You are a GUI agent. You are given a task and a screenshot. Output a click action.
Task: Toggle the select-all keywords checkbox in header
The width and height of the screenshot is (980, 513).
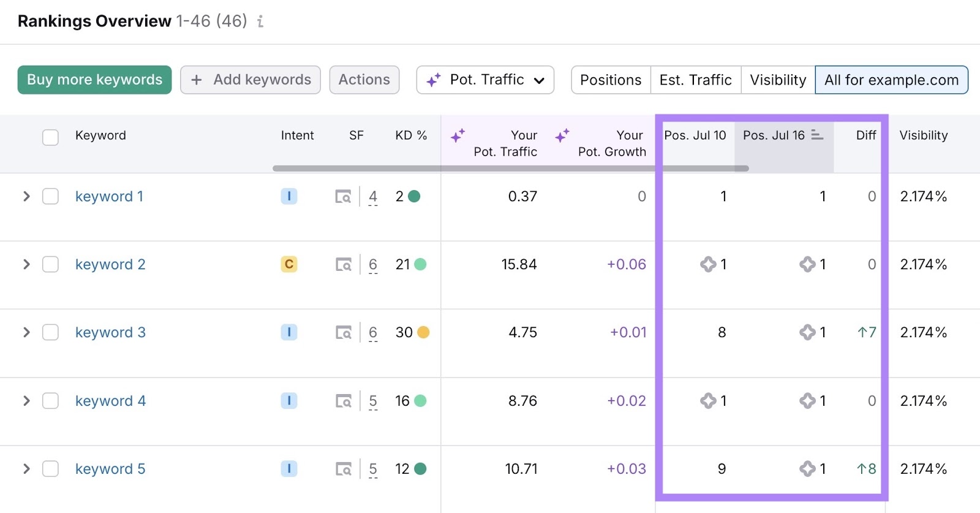coord(50,137)
